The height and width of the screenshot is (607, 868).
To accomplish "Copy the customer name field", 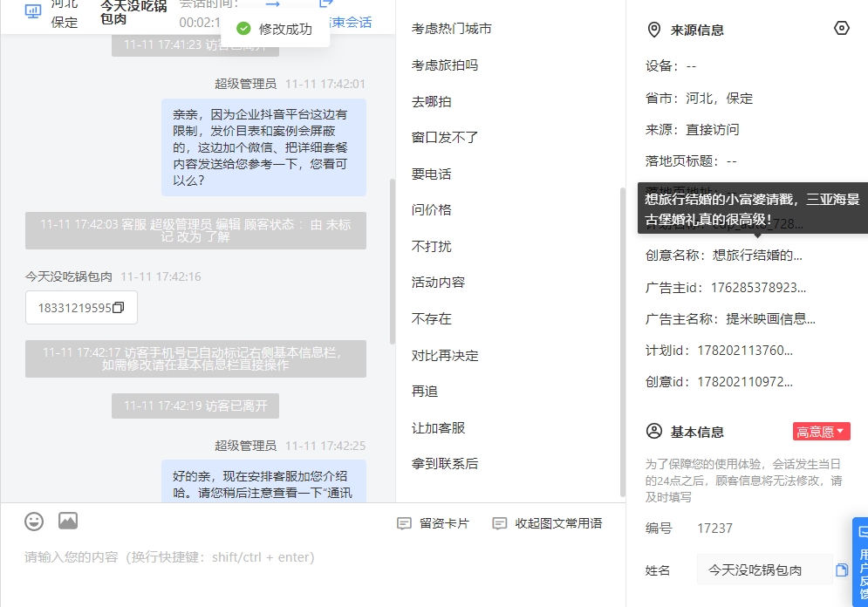I will point(842,569).
